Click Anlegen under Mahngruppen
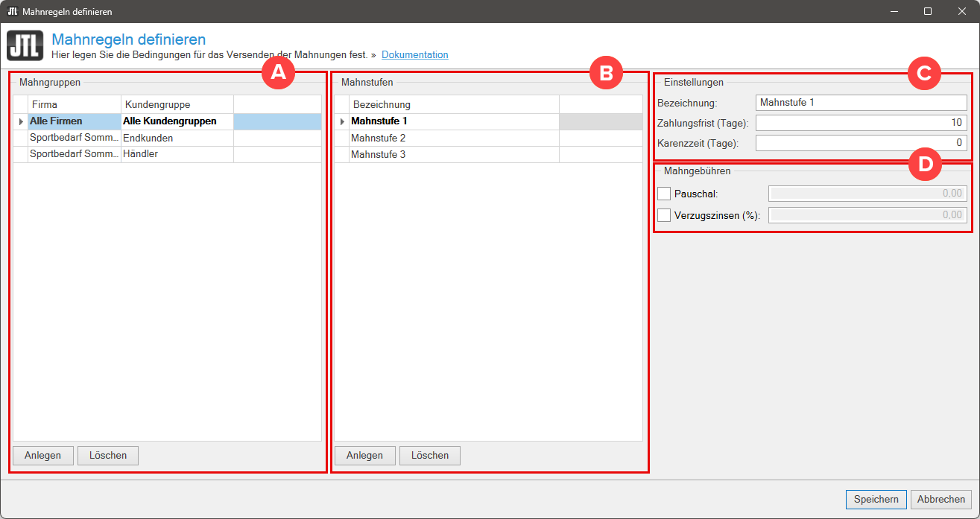Screen dimensions: 980x519 tap(42, 456)
